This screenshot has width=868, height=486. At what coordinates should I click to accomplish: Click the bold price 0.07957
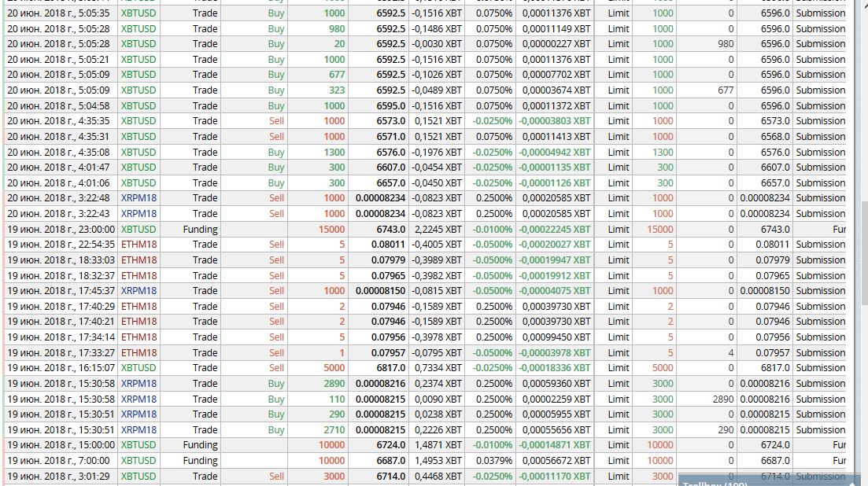(x=388, y=353)
